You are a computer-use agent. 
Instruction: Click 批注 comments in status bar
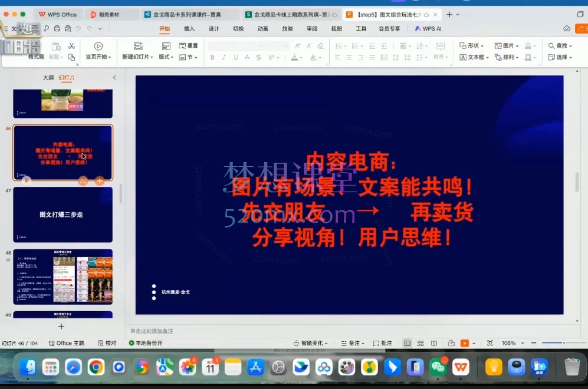tap(382, 343)
